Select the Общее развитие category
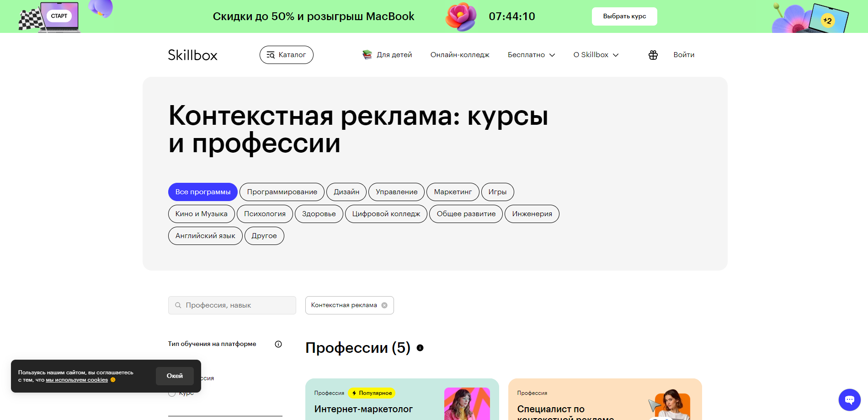The height and width of the screenshot is (420, 868). pyautogui.click(x=466, y=214)
